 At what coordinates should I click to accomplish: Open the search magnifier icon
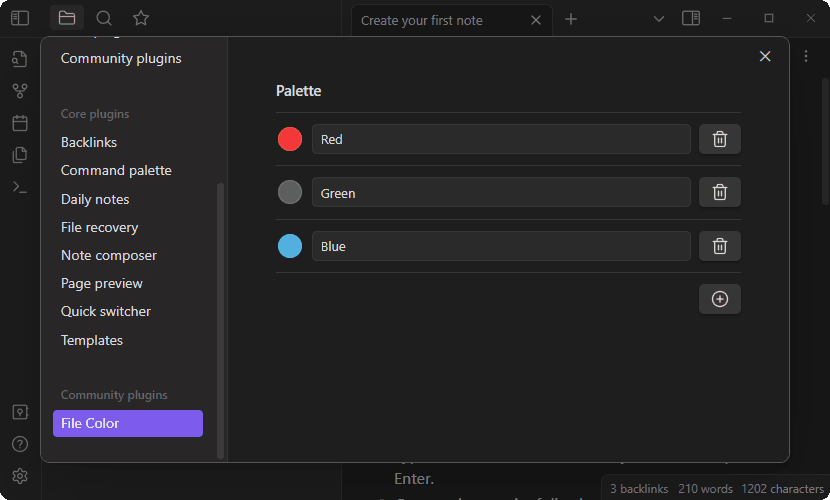(x=104, y=19)
